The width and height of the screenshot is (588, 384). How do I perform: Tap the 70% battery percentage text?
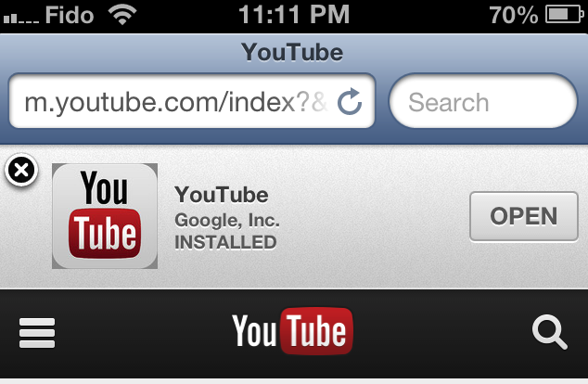[514, 15]
